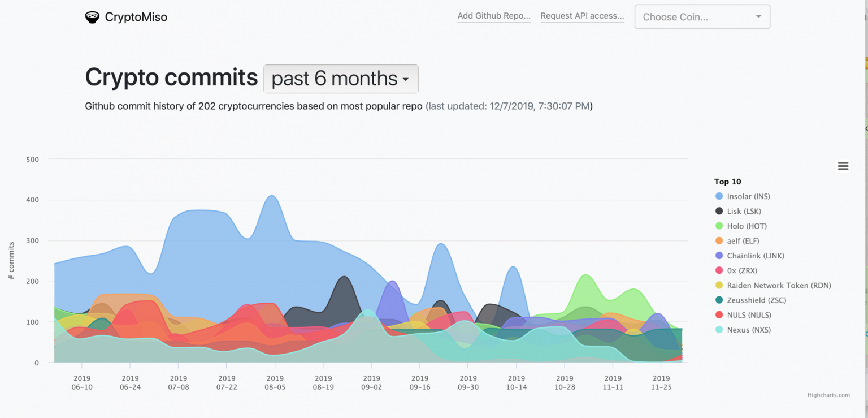Toggle the 0x (ZRX) legend entry
The height and width of the screenshot is (418, 868).
point(736,270)
